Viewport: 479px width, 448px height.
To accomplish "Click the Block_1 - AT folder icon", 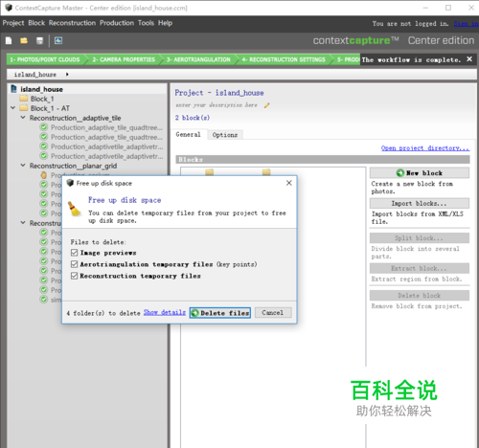I will tap(24, 108).
